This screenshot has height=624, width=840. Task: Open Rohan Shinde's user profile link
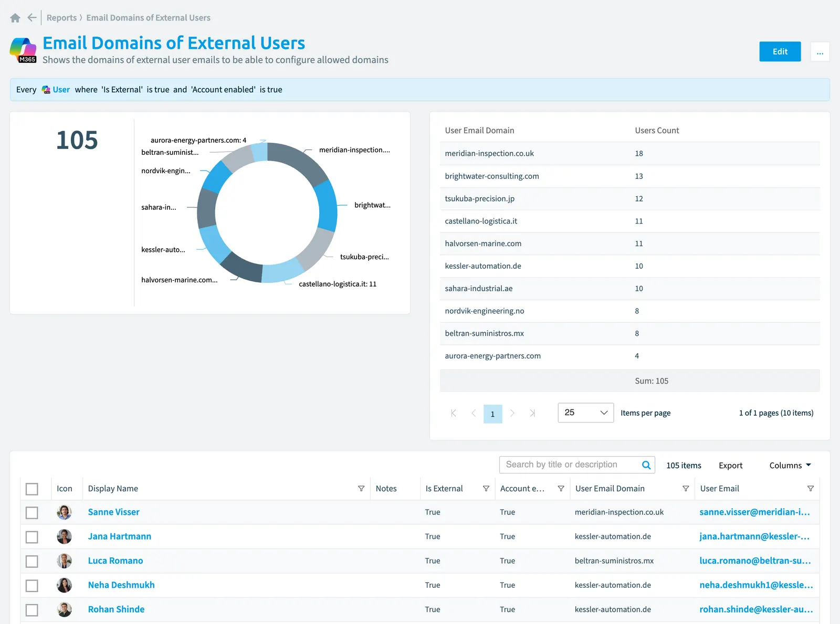click(116, 609)
